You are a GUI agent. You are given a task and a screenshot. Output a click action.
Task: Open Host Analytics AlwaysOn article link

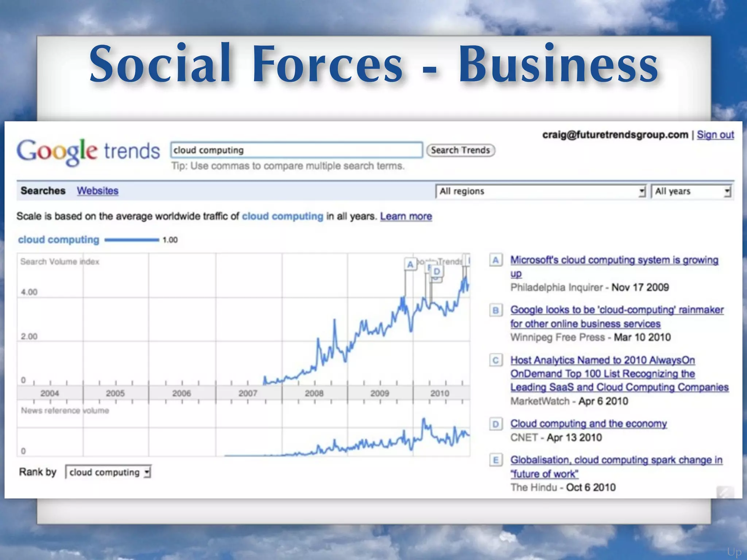tap(619, 373)
